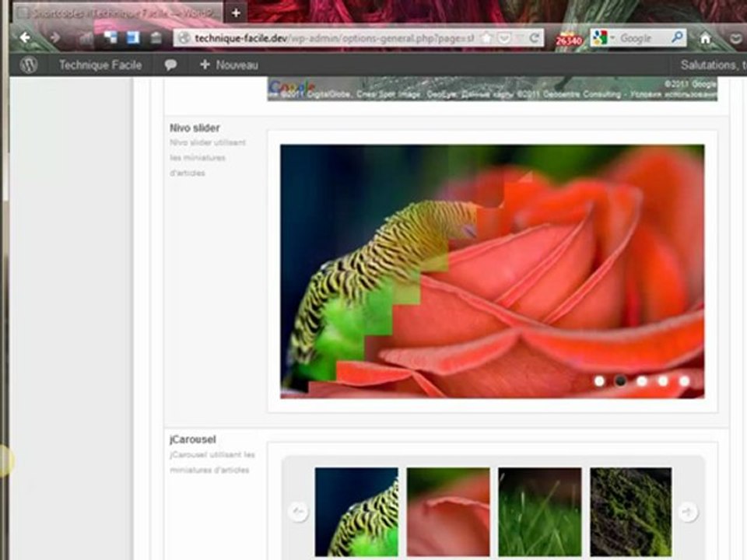Image resolution: width=747 pixels, height=560 pixels.
Task: Go to browser home page icon
Action: click(x=705, y=38)
